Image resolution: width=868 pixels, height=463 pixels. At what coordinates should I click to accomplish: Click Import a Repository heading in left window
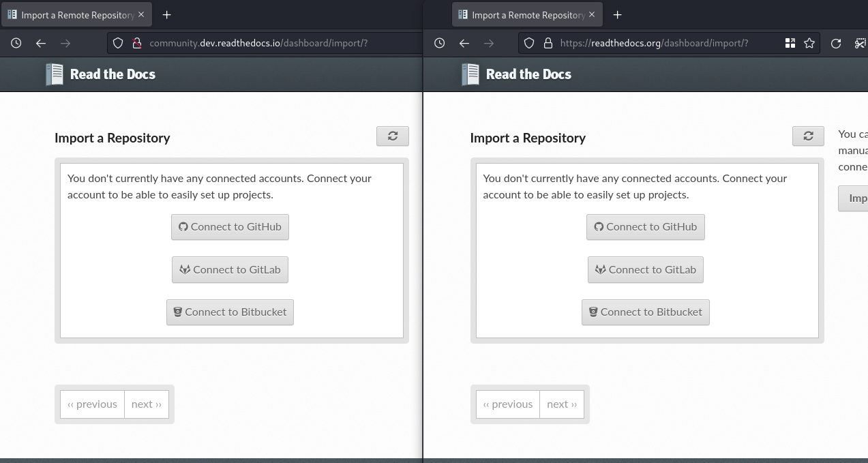[113, 138]
